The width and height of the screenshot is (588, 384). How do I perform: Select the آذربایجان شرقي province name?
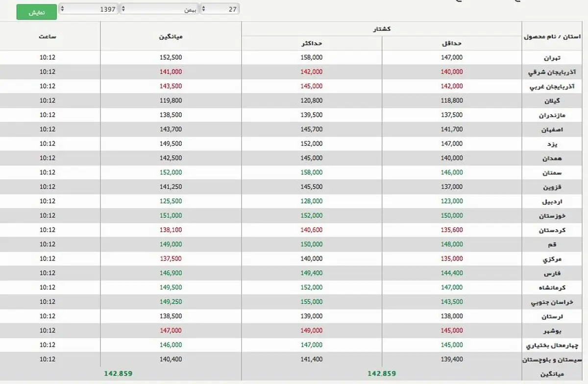tap(552, 72)
